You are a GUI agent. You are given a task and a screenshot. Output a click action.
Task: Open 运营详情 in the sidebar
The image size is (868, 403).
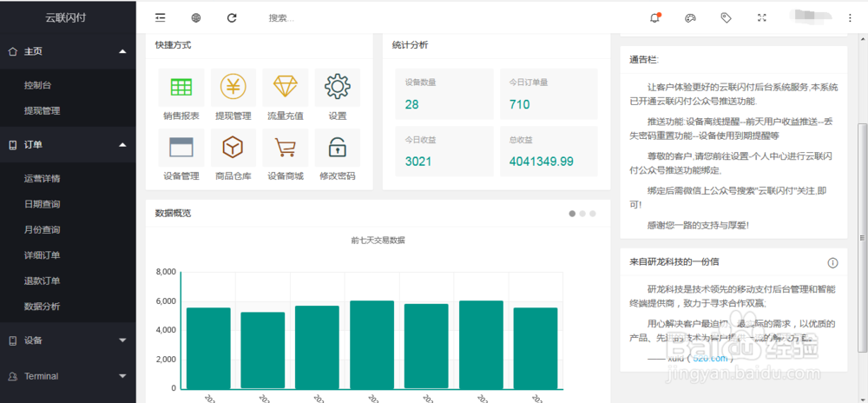pos(42,179)
